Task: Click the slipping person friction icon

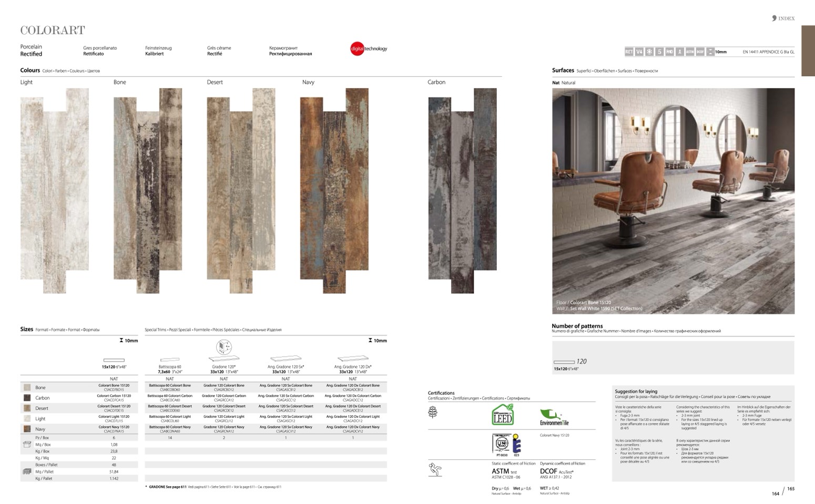Action: pos(435,469)
